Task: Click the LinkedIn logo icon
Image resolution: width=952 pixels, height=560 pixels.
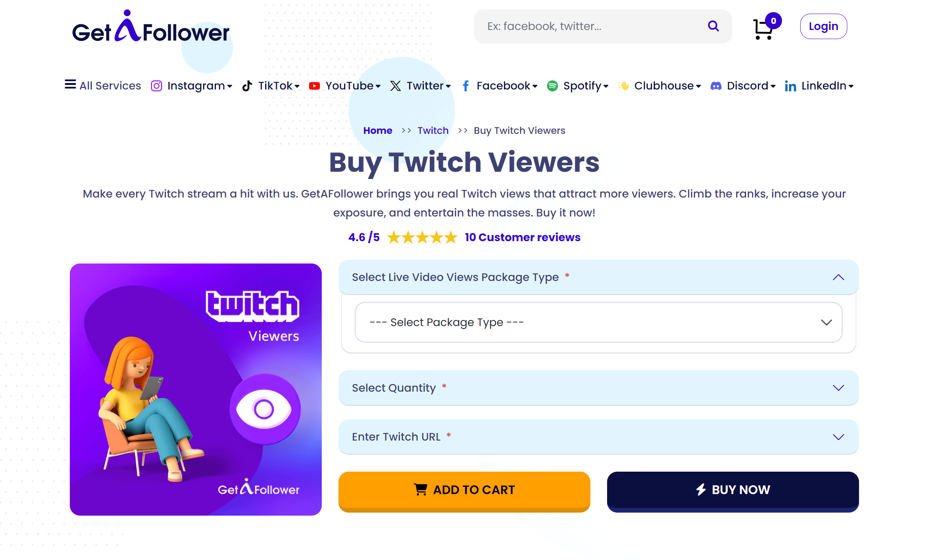Action: (x=790, y=86)
